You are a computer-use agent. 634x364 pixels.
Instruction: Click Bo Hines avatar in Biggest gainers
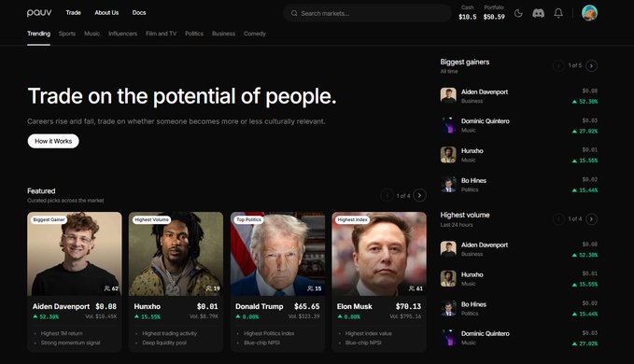click(448, 184)
